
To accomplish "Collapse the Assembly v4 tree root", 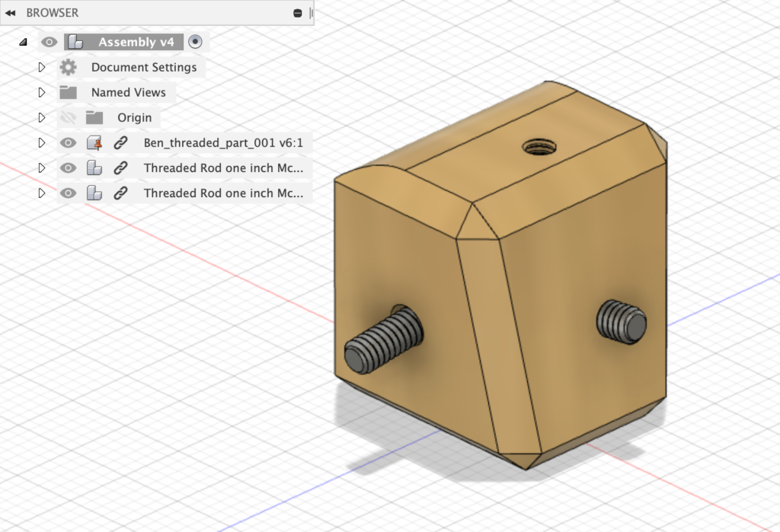I will tap(23, 42).
